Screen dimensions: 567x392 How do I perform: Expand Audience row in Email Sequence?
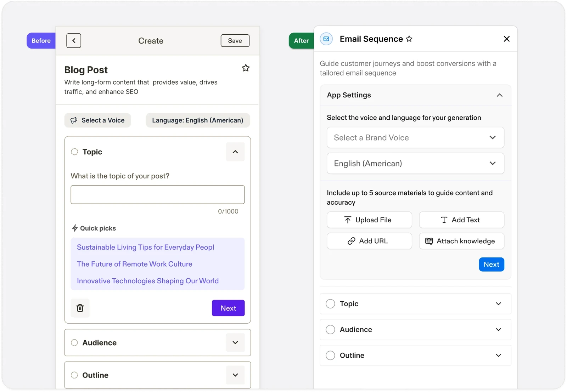pyautogui.click(x=415, y=330)
